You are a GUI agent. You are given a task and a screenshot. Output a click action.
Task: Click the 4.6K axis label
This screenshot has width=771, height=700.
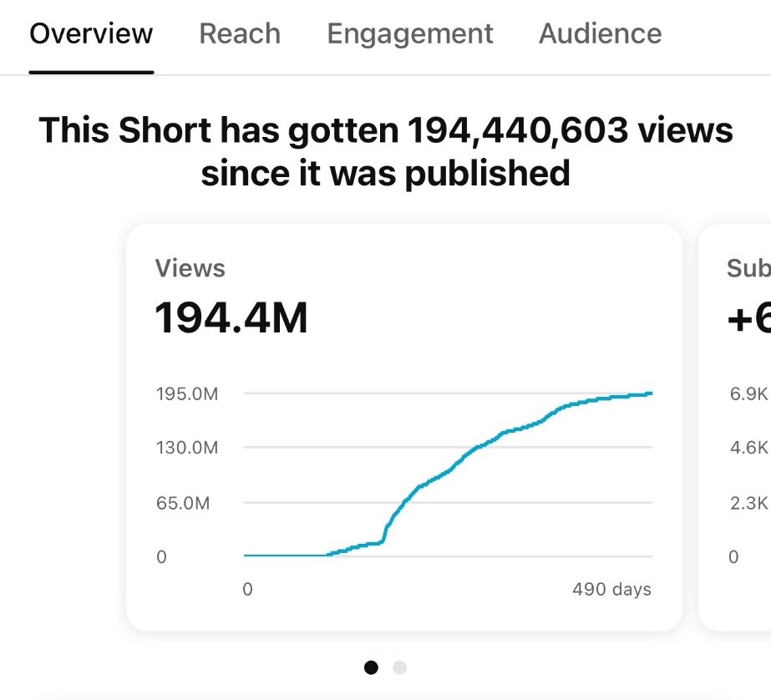coord(749,448)
